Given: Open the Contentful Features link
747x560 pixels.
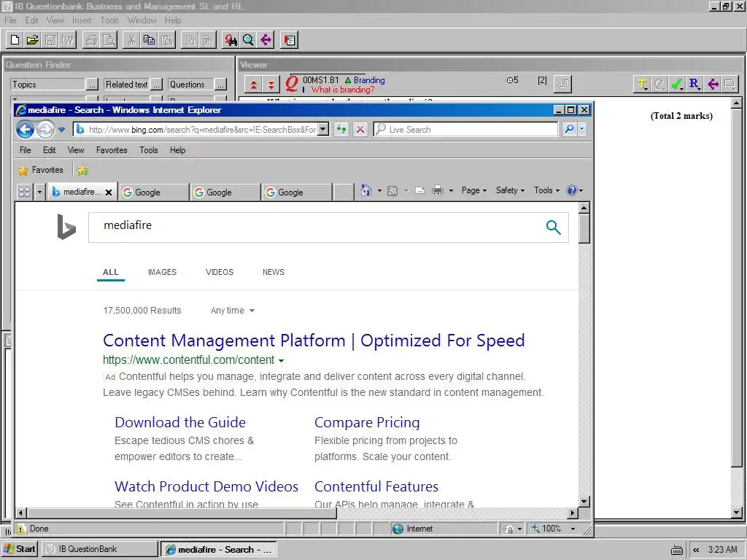Looking at the screenshot, I should 376,486.
